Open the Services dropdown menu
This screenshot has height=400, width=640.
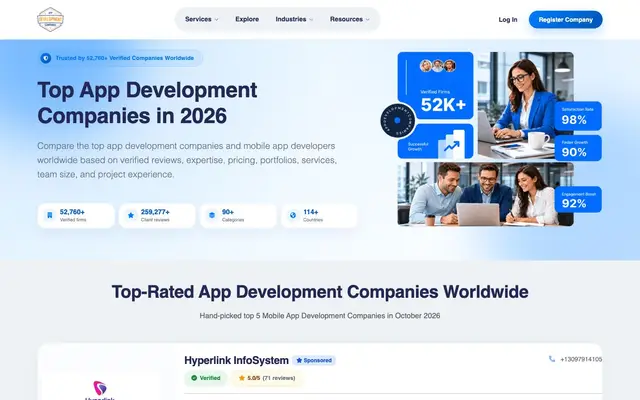coord(202,19)
